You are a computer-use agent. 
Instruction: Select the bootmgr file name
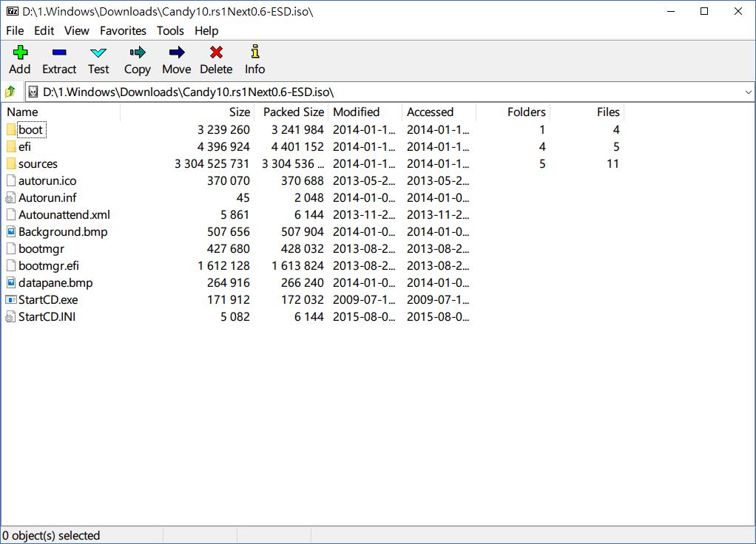point(41,248)
